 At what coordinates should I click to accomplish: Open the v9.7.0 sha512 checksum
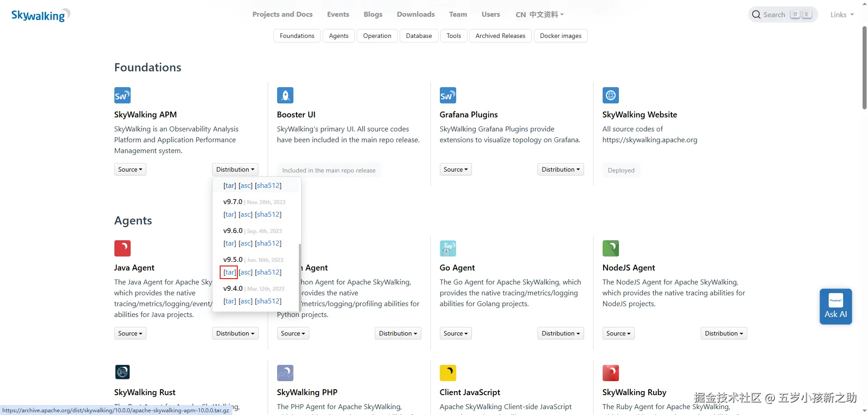268,214
